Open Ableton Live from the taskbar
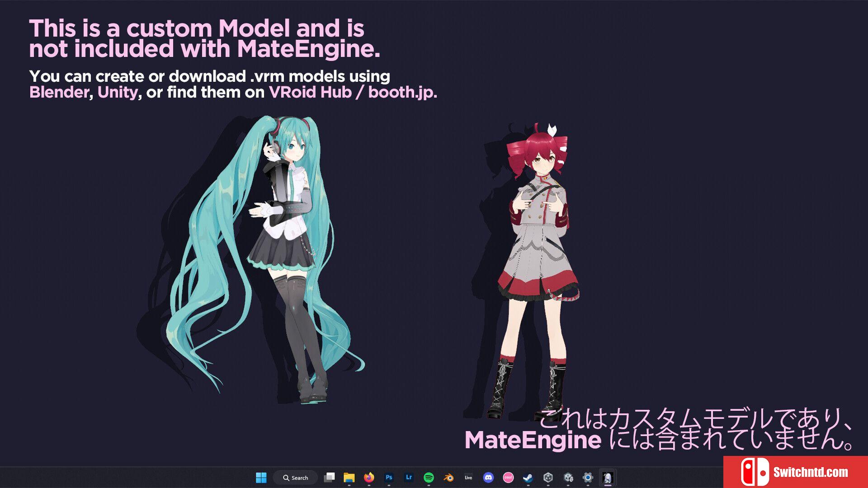 click(468, 478)
